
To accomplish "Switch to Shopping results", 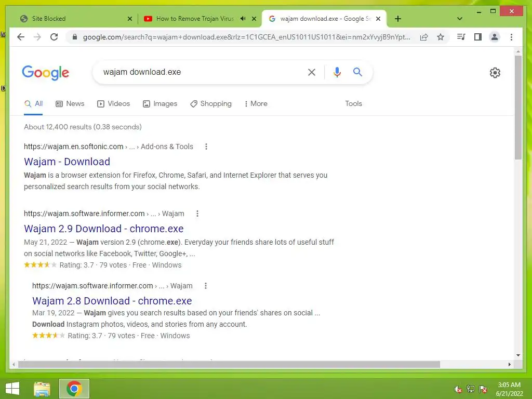I will click(211, 104).
